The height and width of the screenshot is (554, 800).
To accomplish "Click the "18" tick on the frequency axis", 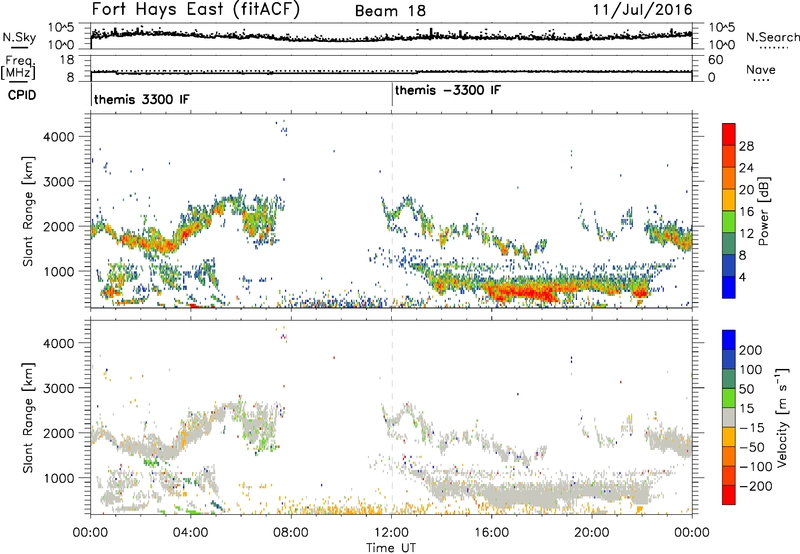I will 67,60.
